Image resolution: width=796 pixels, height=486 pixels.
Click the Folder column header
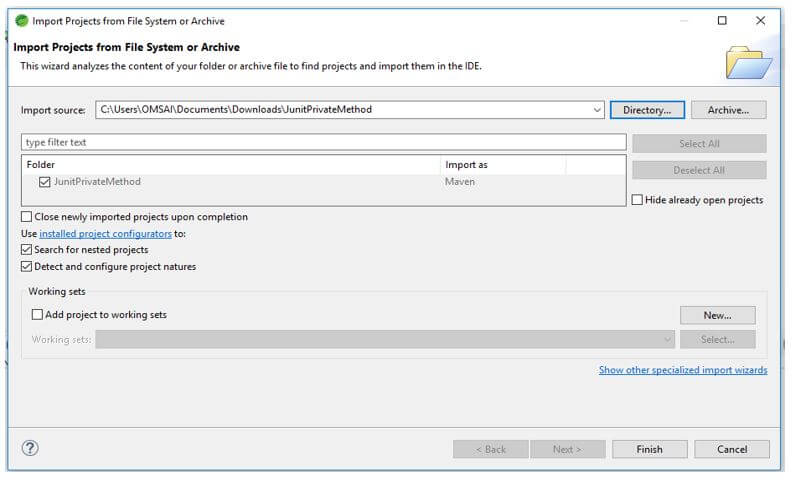point(231,165)
